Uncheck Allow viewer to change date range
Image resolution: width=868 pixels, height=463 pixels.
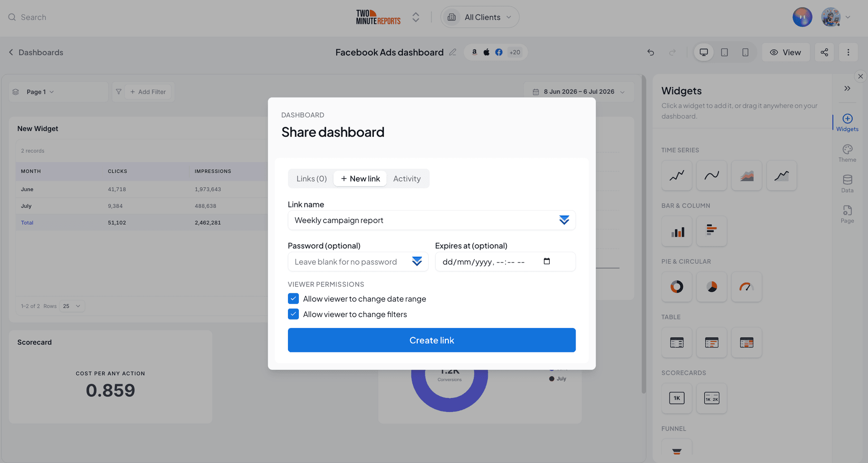[x=293, y=299]
